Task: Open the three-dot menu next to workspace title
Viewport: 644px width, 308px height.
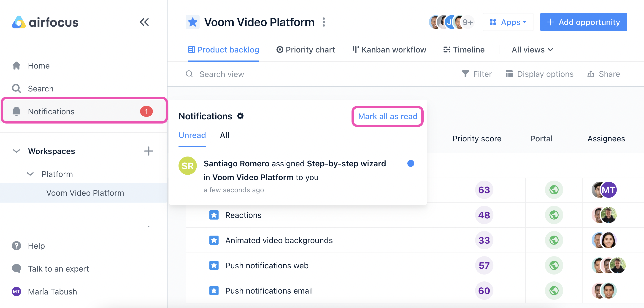Action: tap(324, 22)
